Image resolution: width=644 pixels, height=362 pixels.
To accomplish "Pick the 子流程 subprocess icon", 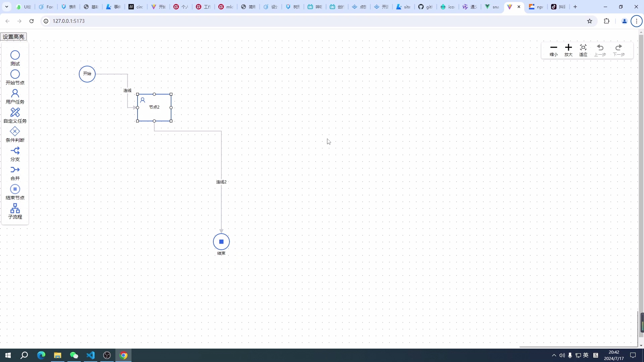I will coord(15,208).
